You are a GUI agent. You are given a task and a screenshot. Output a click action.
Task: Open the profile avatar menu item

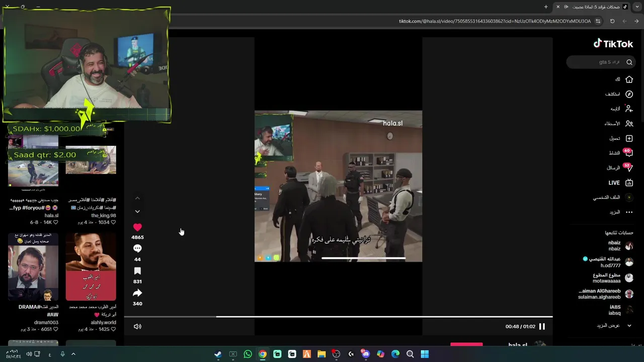629,198
